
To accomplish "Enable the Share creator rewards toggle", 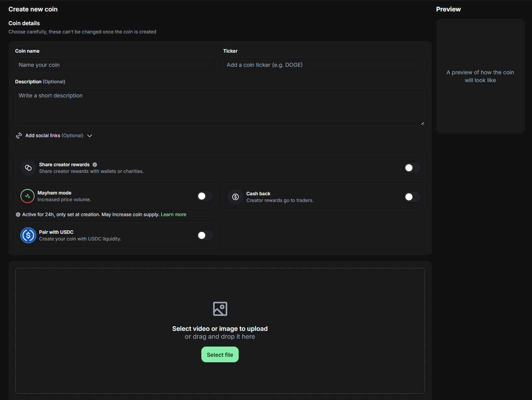I will tap(412, 168).
